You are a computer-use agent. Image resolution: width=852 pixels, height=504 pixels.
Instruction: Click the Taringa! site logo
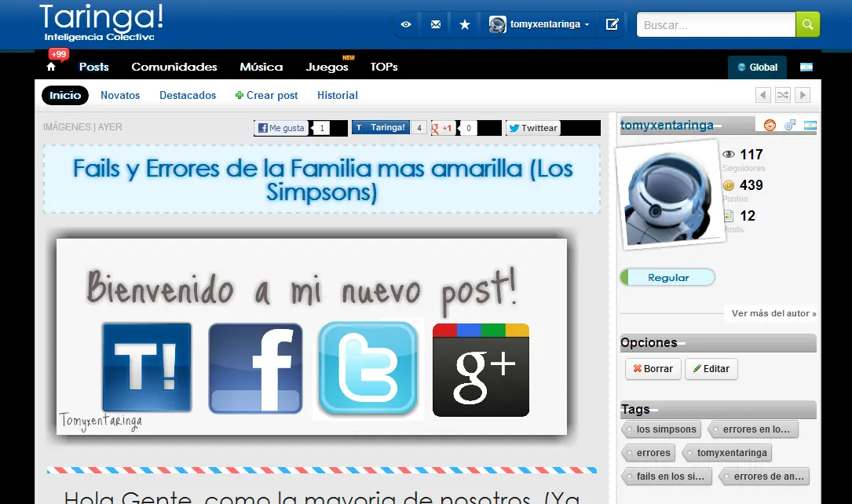[x=101, y=23]
